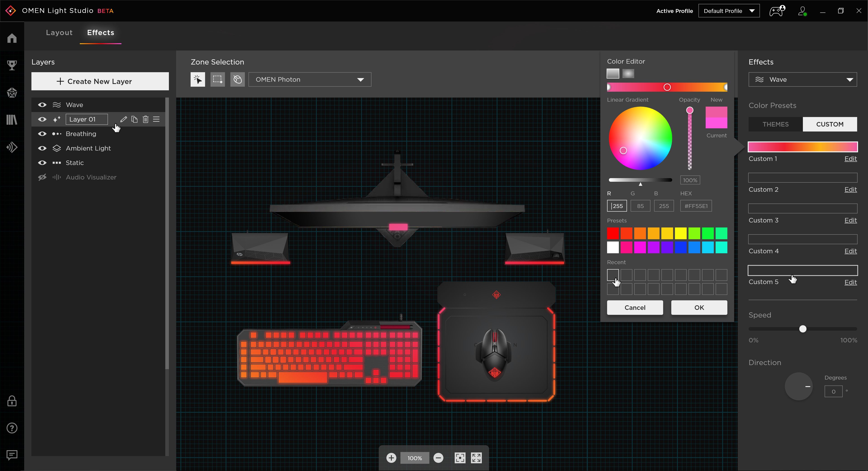Click the padlock sidebar icon
Screen dimensions: 868x471
12,401
